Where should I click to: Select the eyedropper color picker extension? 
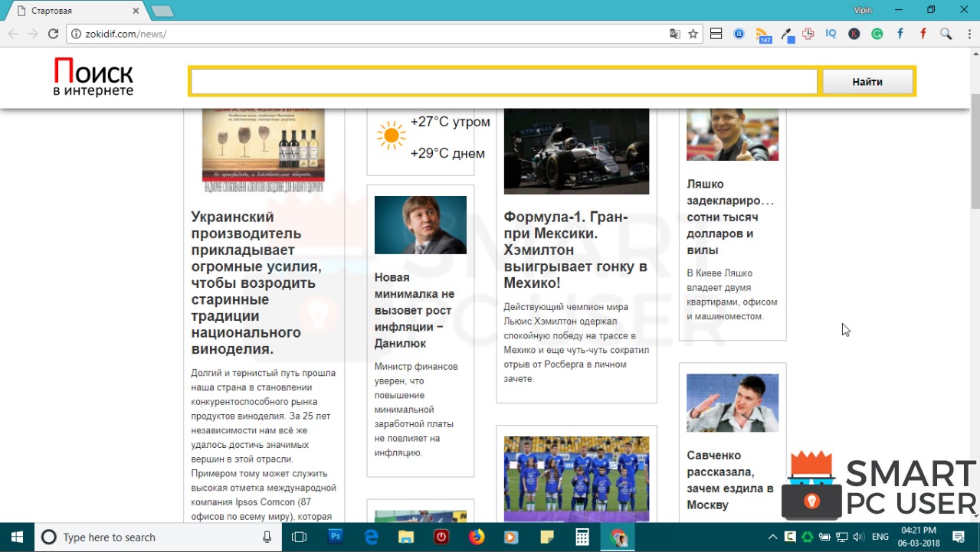(x=785, y=34)
